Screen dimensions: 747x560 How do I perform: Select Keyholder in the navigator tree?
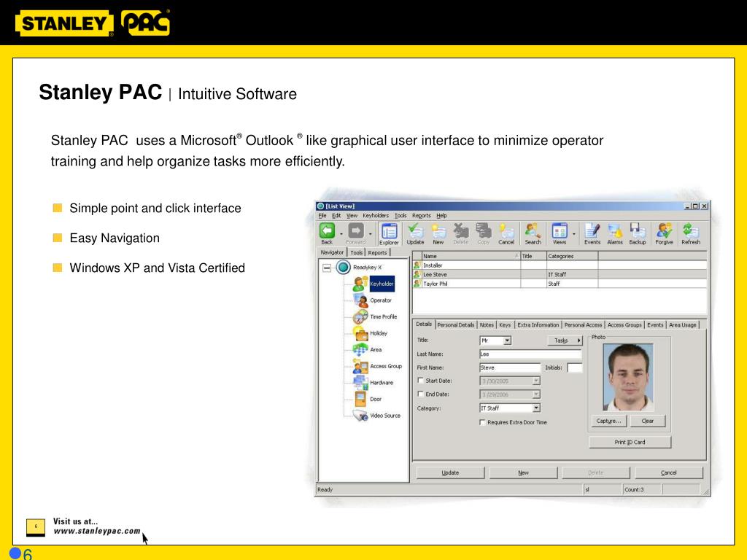(382, 284)
